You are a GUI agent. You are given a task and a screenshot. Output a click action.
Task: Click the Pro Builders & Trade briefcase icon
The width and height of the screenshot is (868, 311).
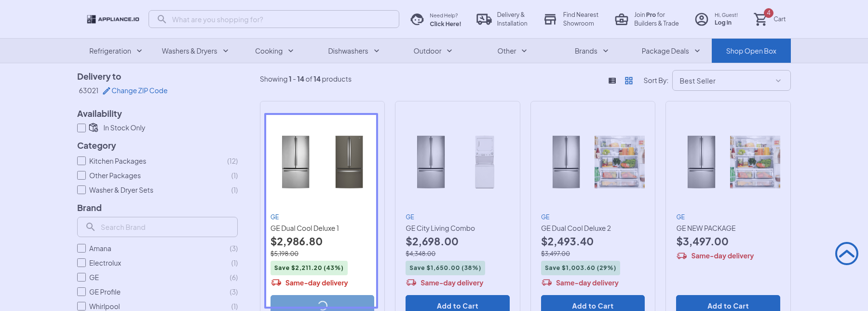point(622,19)
